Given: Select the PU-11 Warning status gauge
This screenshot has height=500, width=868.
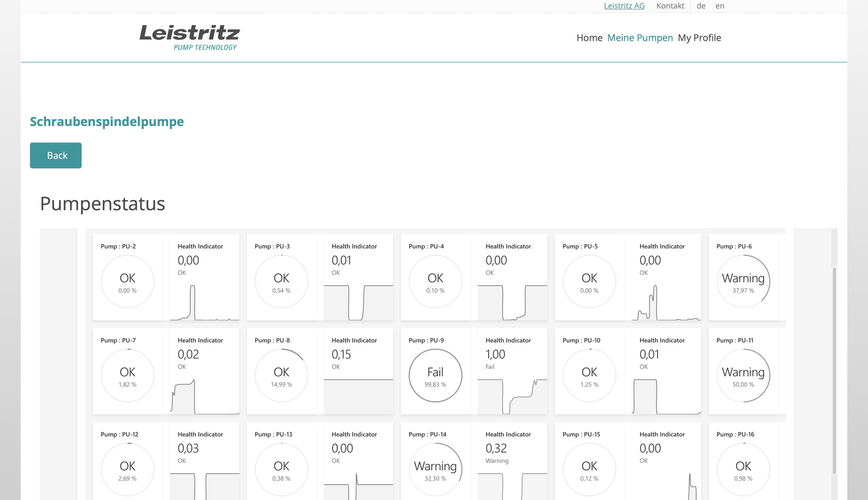Looking at the screenshot, I should pos(744,375).
